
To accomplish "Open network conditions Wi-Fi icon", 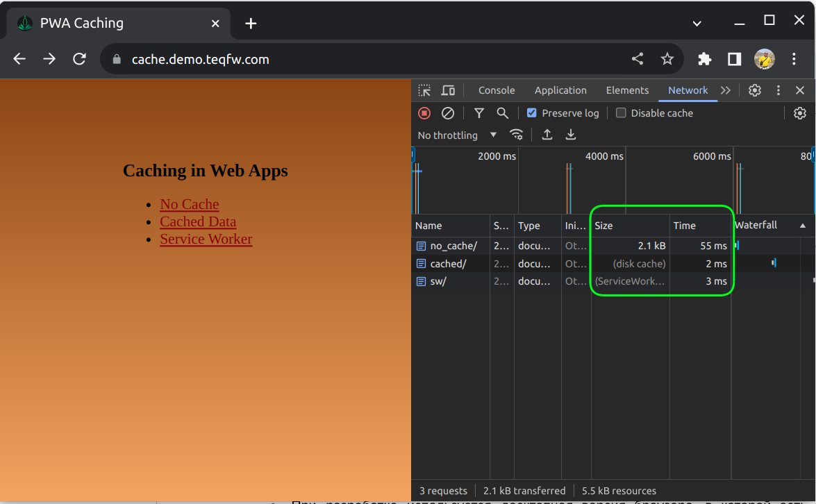I will [516, 135].
